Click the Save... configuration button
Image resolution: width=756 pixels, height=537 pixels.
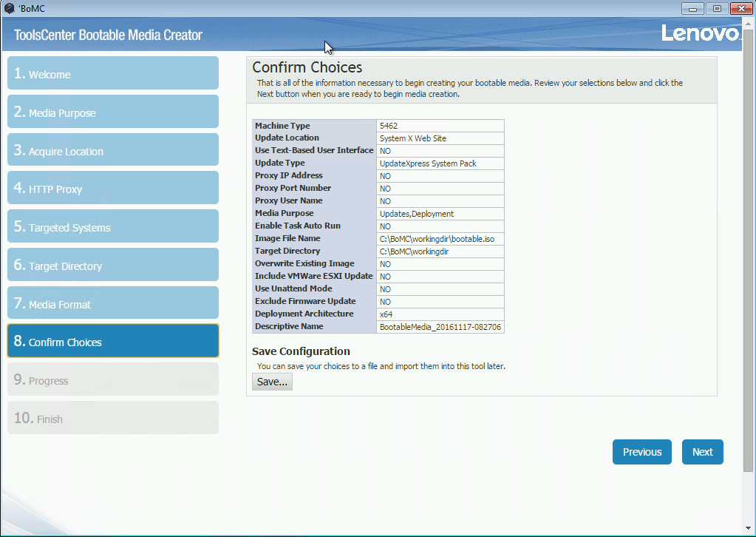click(x=272, y=382)
